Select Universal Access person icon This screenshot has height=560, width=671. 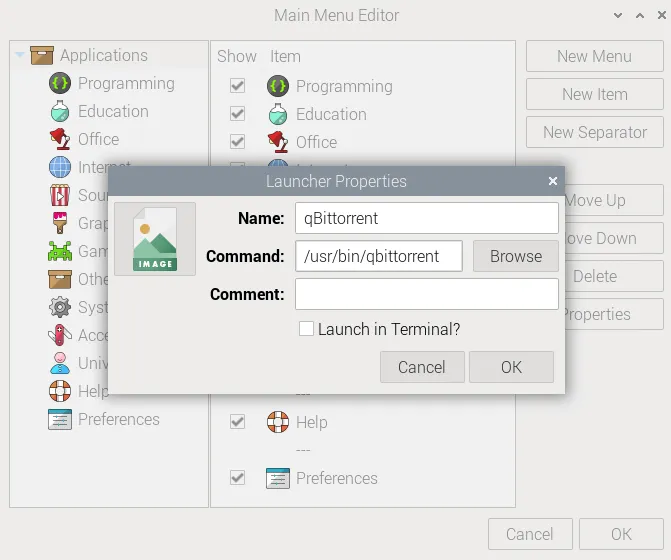click(60, 363)
